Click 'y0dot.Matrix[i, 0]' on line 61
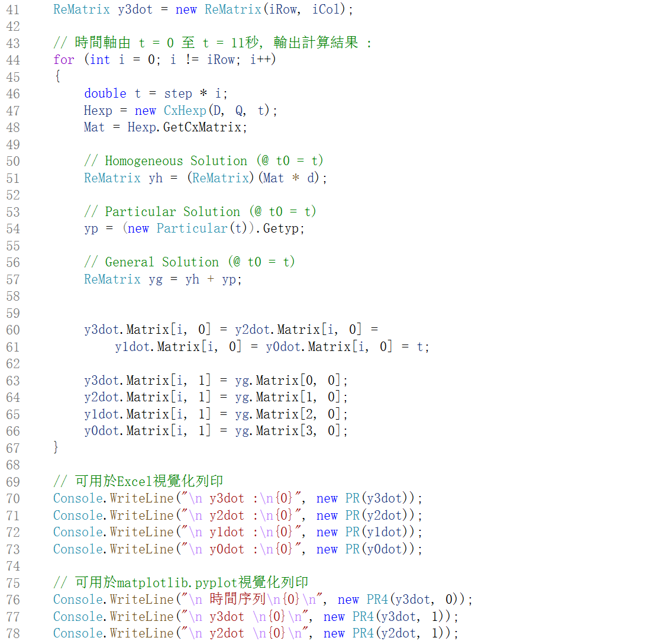This screenshot has width=646, height=644. point(329,346)
